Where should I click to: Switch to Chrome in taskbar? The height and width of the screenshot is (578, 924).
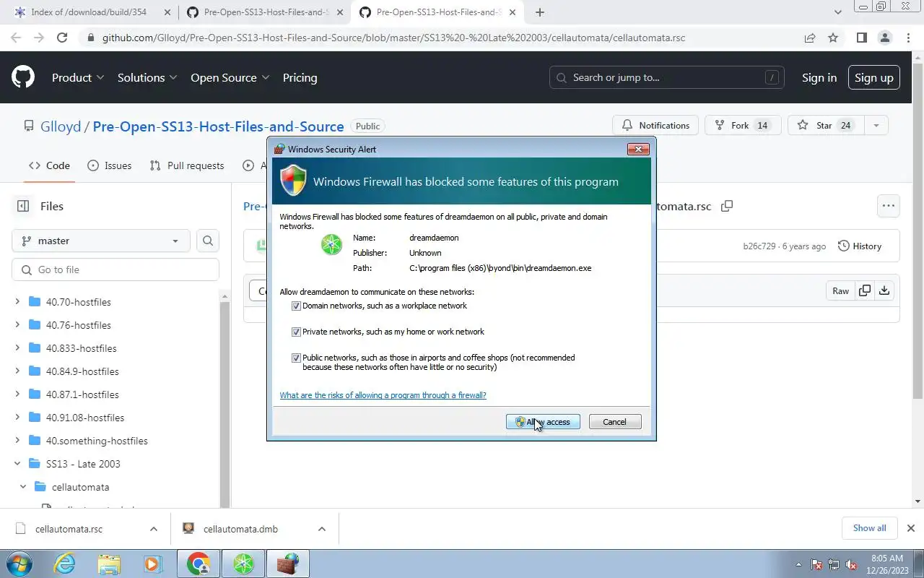pyautogui.click(x=199, y=564)
